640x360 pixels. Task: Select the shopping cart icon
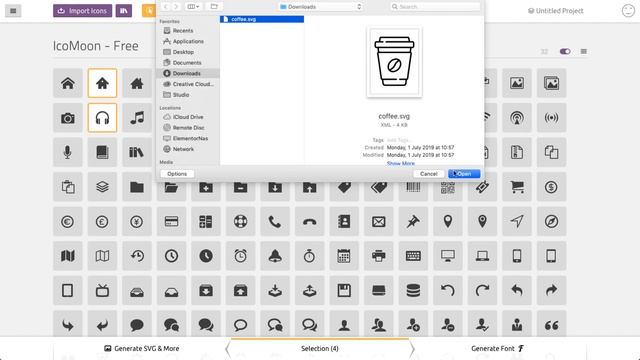517,187
